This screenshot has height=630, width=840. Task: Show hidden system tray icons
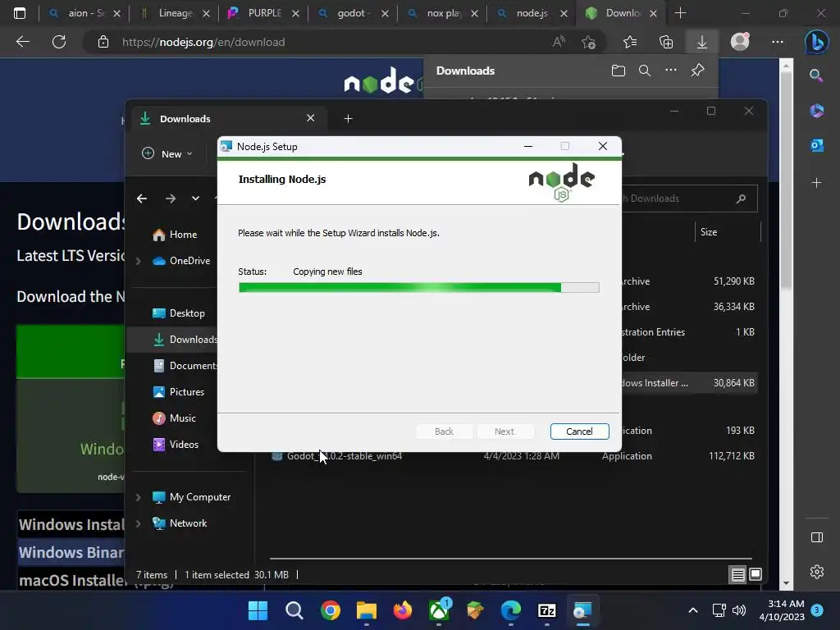[692, 610]
